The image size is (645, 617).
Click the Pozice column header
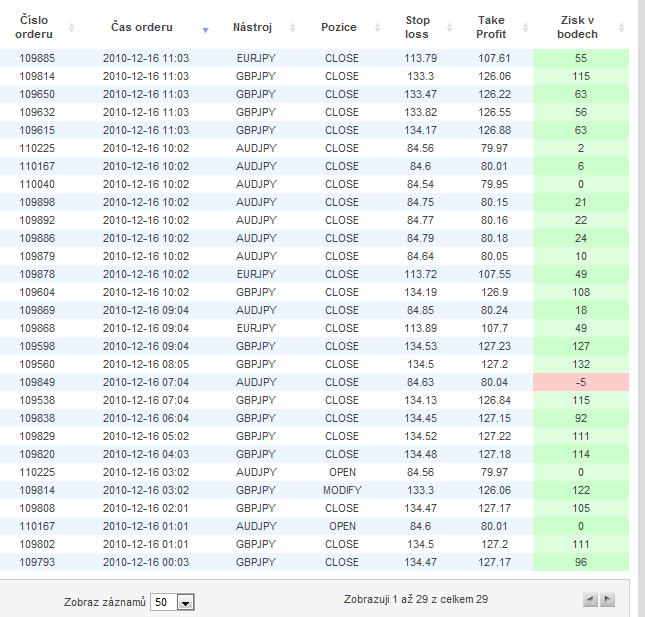(339, 27)
